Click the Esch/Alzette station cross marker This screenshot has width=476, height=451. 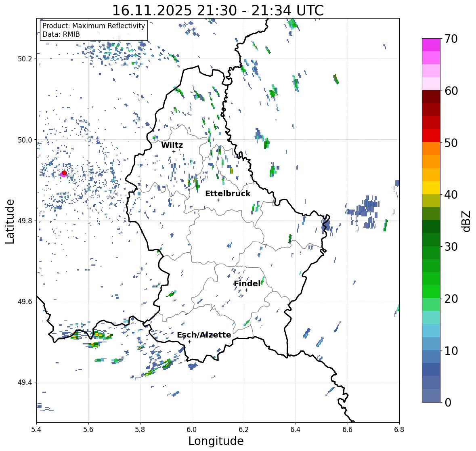coord(189,342)
